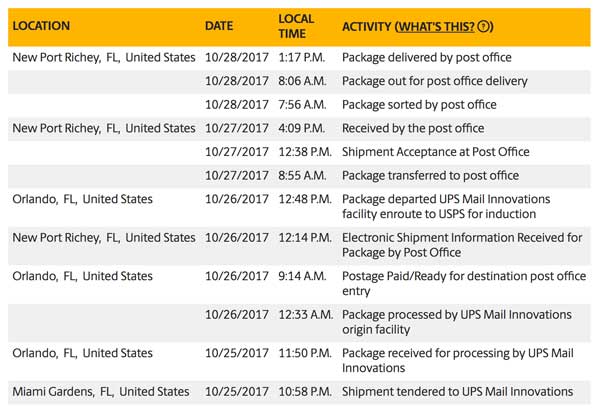Viewport: 600px width, 420px height.
Task: Click Package processed by origin facility entry
Action: tap(457, 322)
